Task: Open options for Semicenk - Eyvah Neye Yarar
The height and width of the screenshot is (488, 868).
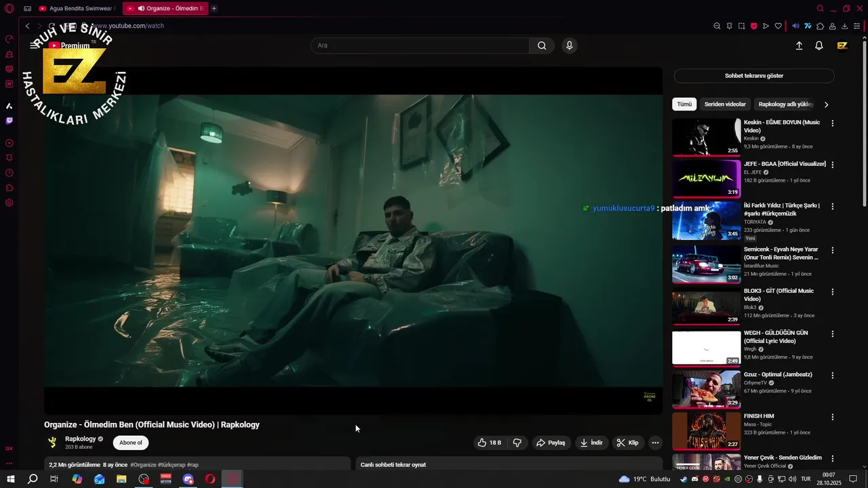Action: coord(833,250)
